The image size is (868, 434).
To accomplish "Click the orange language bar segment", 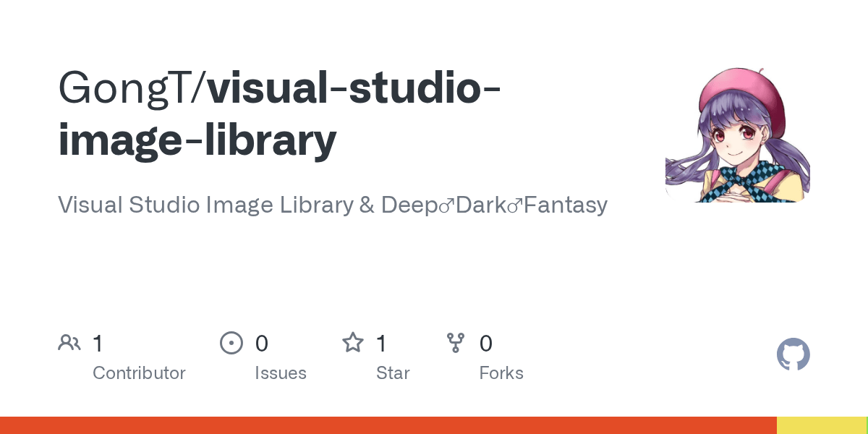I will tap(388, 425).
